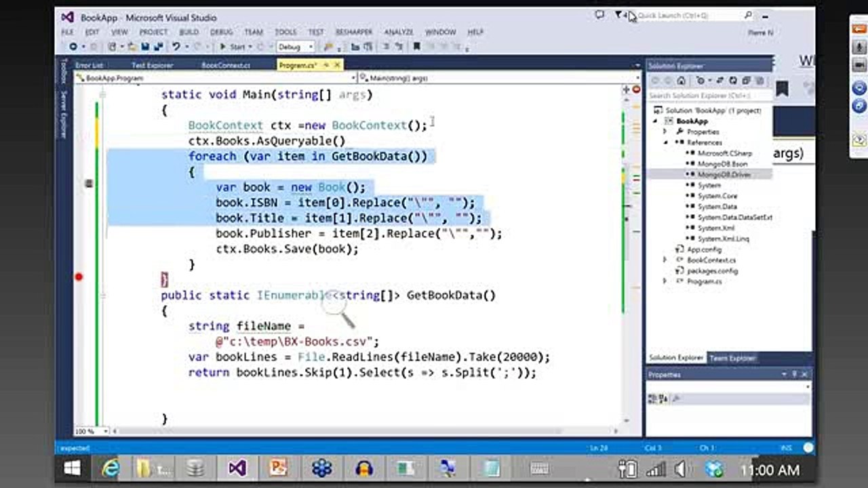Switch to the Team Explorer tab

point(732,358)
